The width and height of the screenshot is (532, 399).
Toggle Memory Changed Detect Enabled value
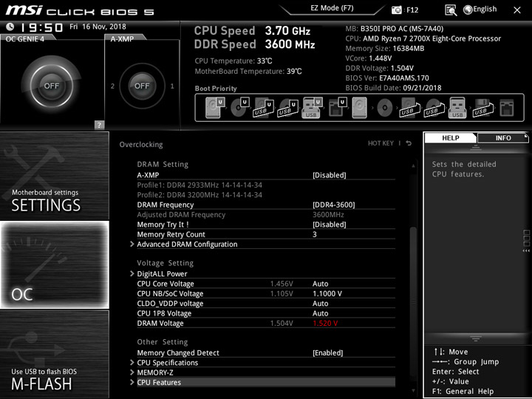tap(328, 353)
